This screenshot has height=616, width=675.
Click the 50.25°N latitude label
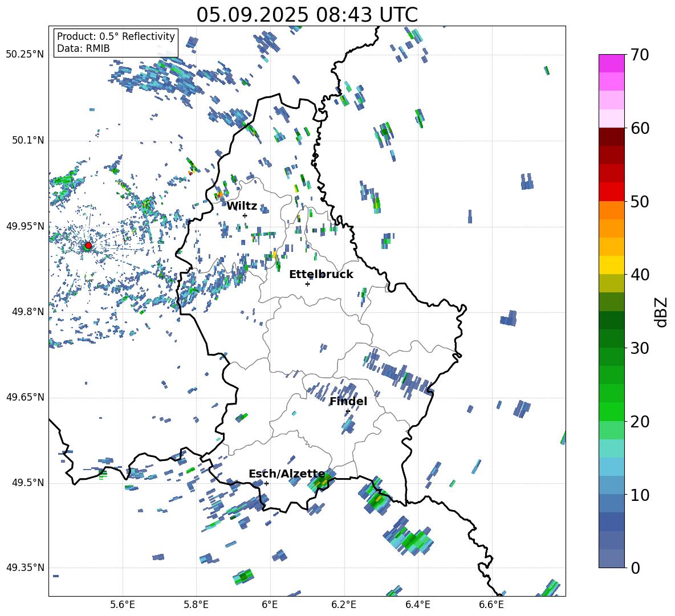click(25, 55)
